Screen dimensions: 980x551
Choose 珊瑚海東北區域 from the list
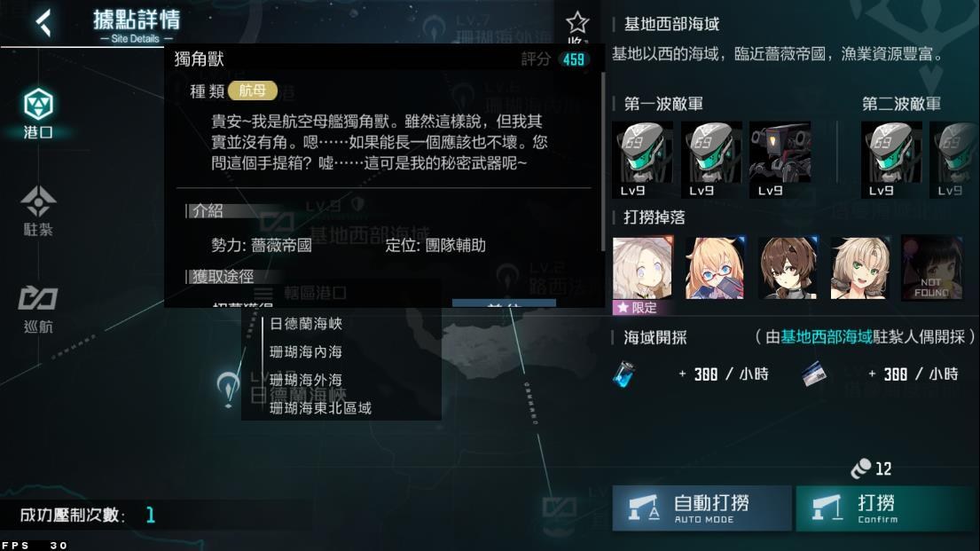pyautogui.click(x=320, y=408)
